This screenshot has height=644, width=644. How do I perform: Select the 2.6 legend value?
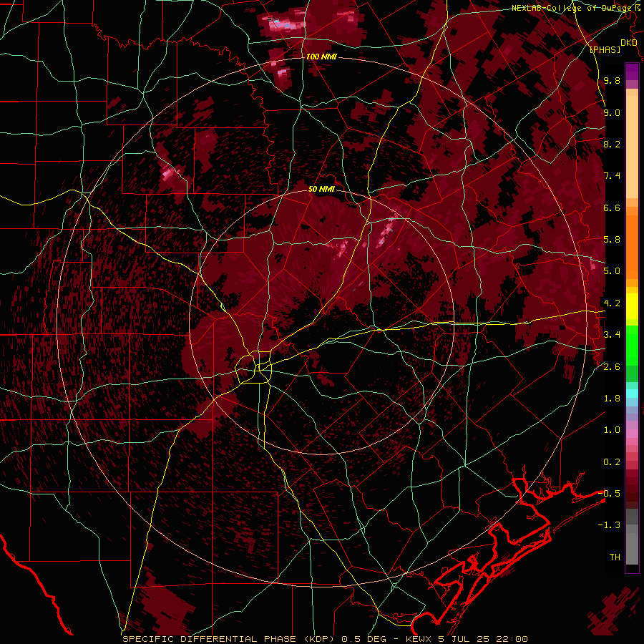point(612,367)
